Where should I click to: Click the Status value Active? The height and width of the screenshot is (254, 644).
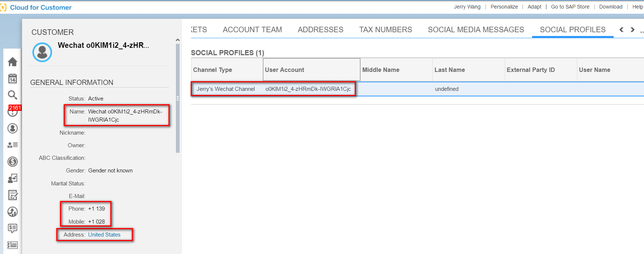96,99
